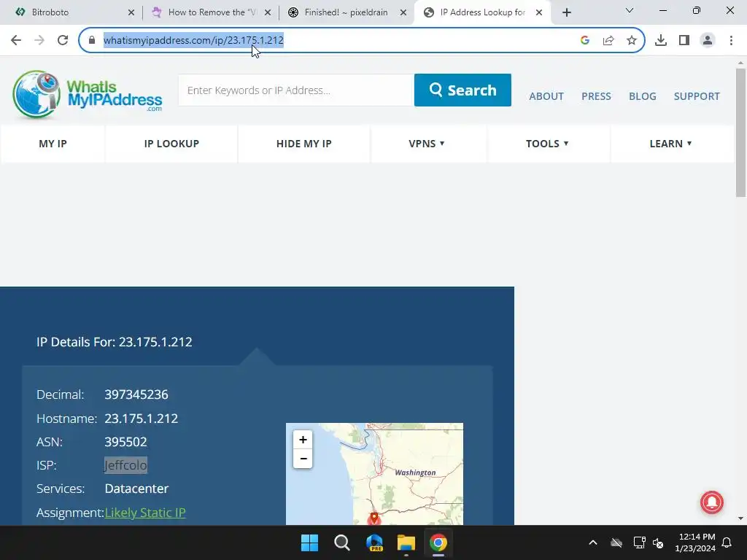
Task: Open the SUPPORT link
Action: [x=697, y=96]
